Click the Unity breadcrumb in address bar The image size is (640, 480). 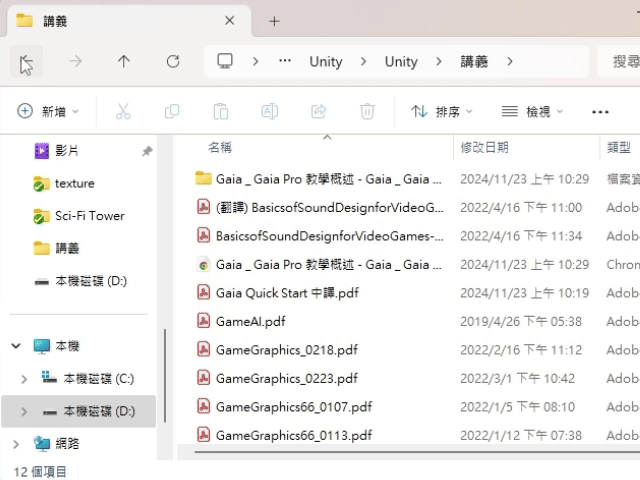[326, 62]
